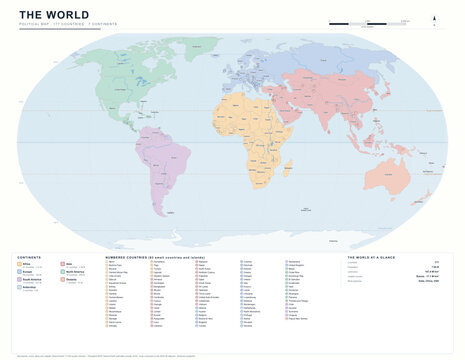This screenshot has height=360, width=465.
Task: Click the Europe color swatch in legend
Action: pos(19,272)
